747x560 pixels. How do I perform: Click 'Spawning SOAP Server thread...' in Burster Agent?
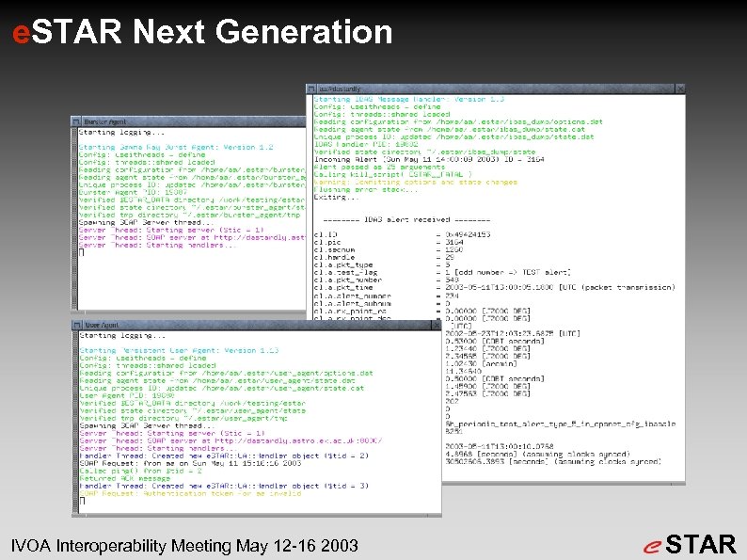(146, 222)
